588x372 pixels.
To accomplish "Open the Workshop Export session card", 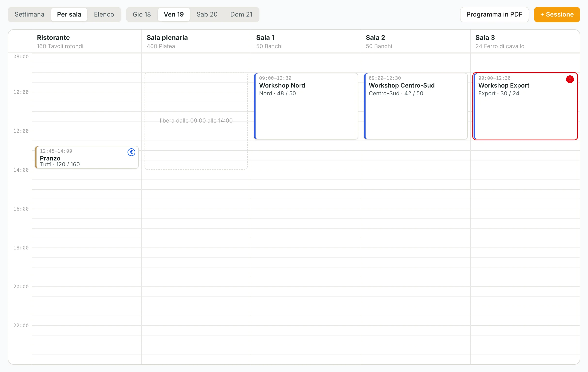I will point(525,106).
